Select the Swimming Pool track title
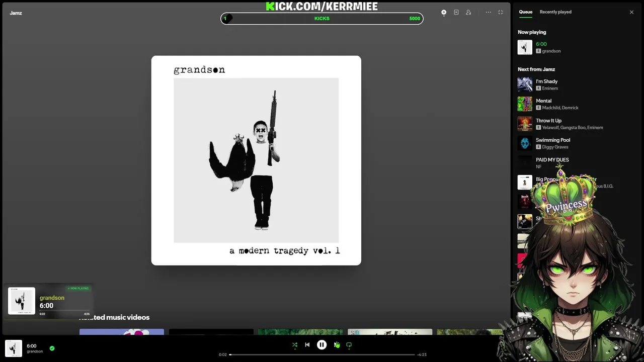This screenshot has width=644, height=362. pyautogui.click(x=553, y=140)
